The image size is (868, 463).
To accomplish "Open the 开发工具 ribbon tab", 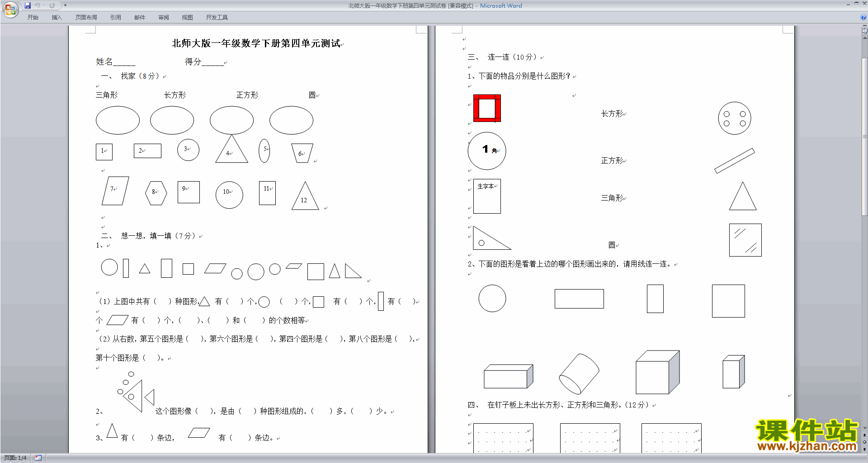I will pyautogui.click(x=217, y=18).
